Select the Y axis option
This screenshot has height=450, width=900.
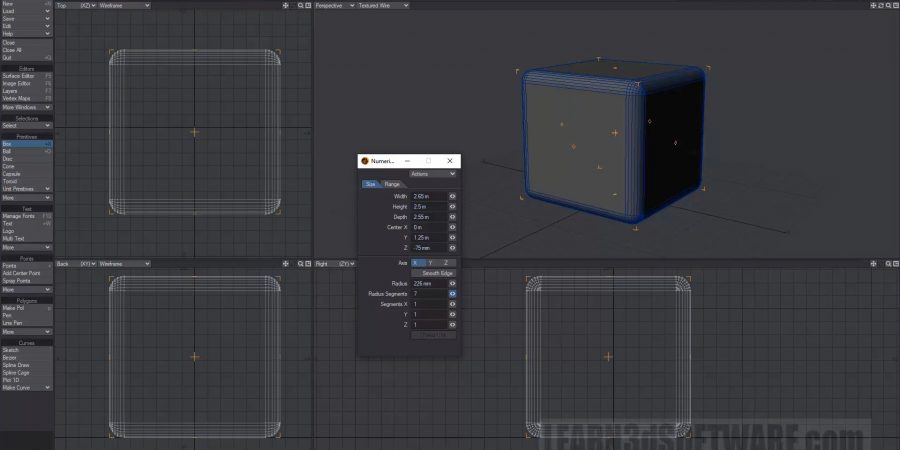point(430,262)
